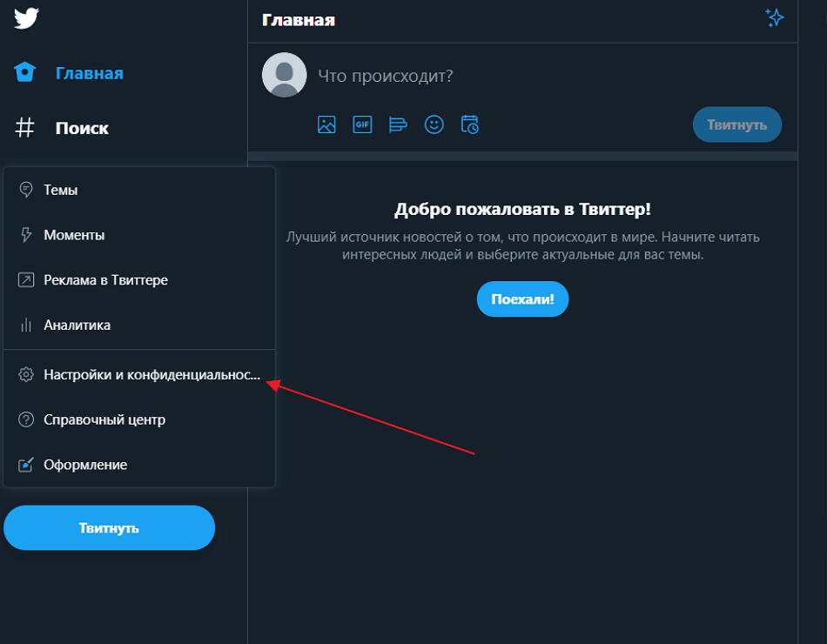Add an image via the photo icon

(326, 124)
